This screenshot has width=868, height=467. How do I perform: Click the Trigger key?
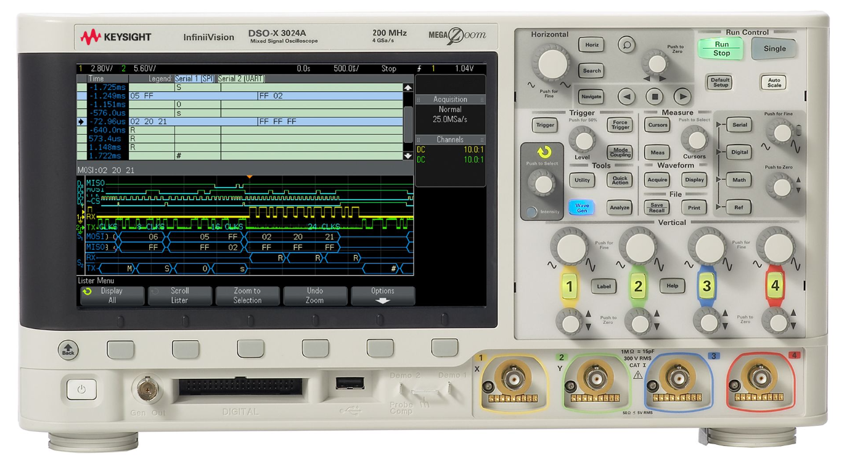544,125
